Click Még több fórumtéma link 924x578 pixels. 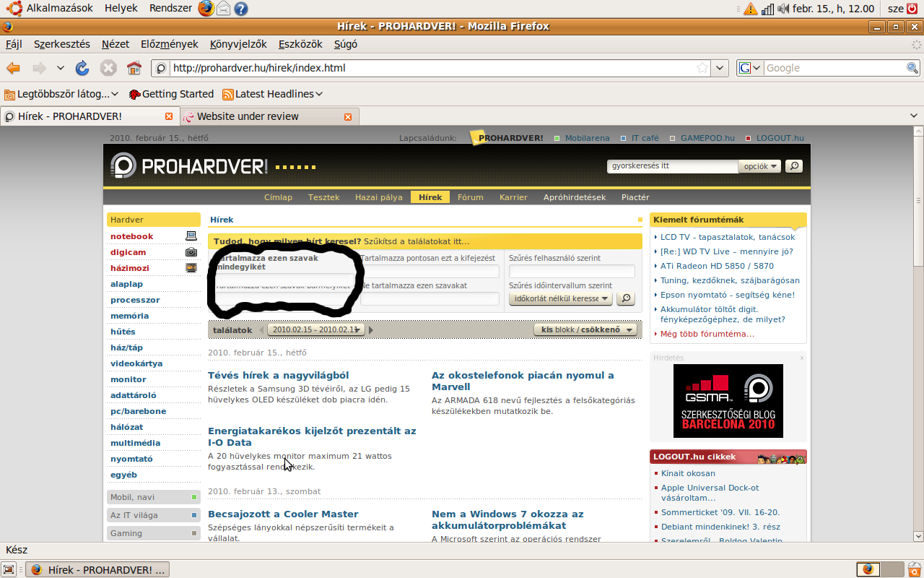pyautogui.click(x=707, y=334)
